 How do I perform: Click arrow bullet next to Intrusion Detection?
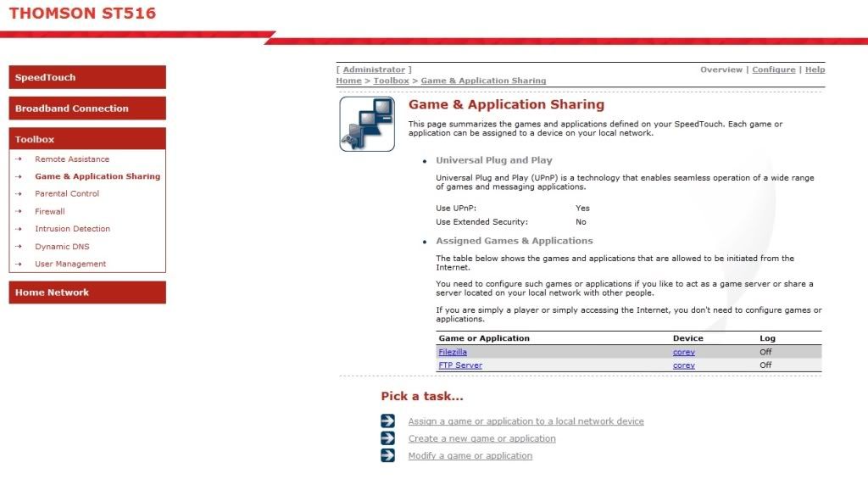click(x=19, y=229)
